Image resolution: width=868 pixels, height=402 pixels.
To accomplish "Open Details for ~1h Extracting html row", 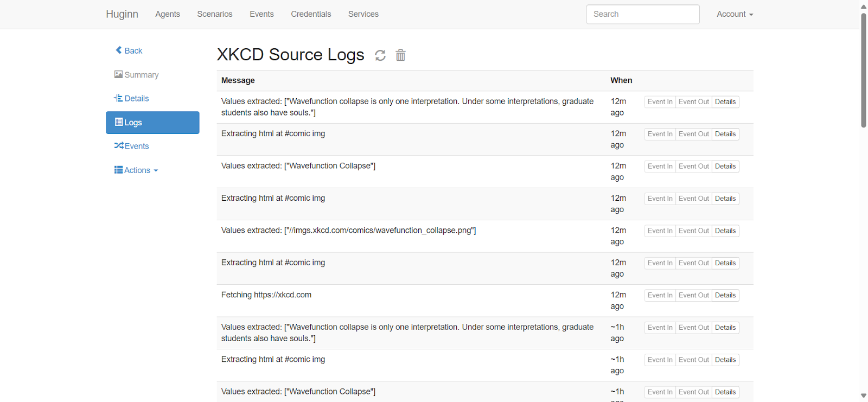I will coord(725,360).
